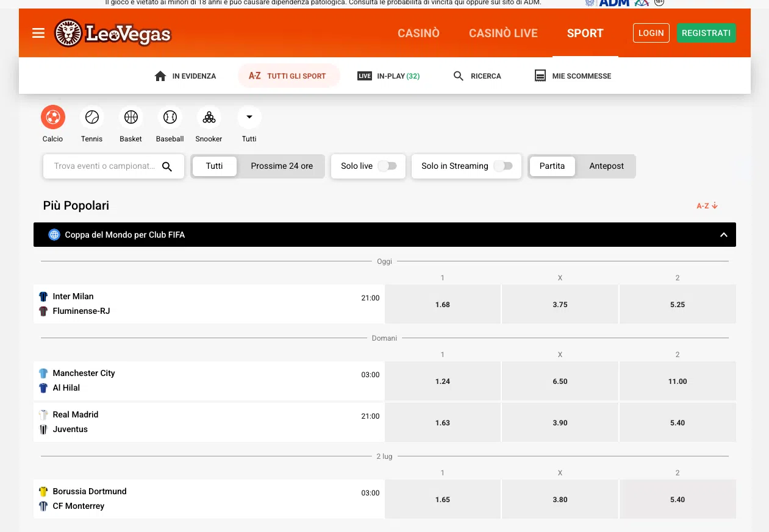The image size is (769, 532).
Task: Click the Juventus jersey icon
Action: (43, 430)
